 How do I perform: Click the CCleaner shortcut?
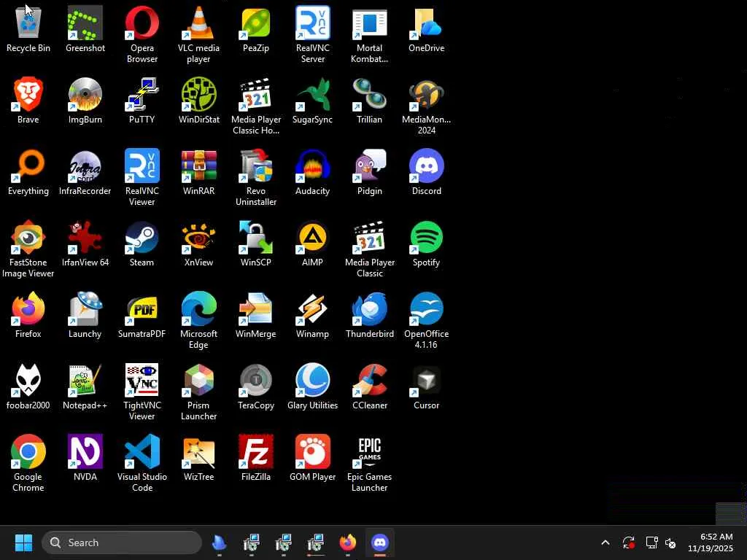[x=370, y=379]
